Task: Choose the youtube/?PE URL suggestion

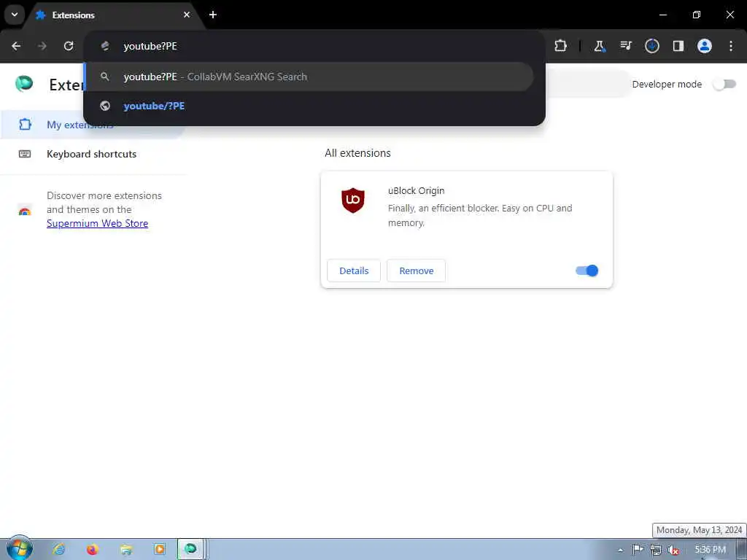Action: tap(309, 106)
